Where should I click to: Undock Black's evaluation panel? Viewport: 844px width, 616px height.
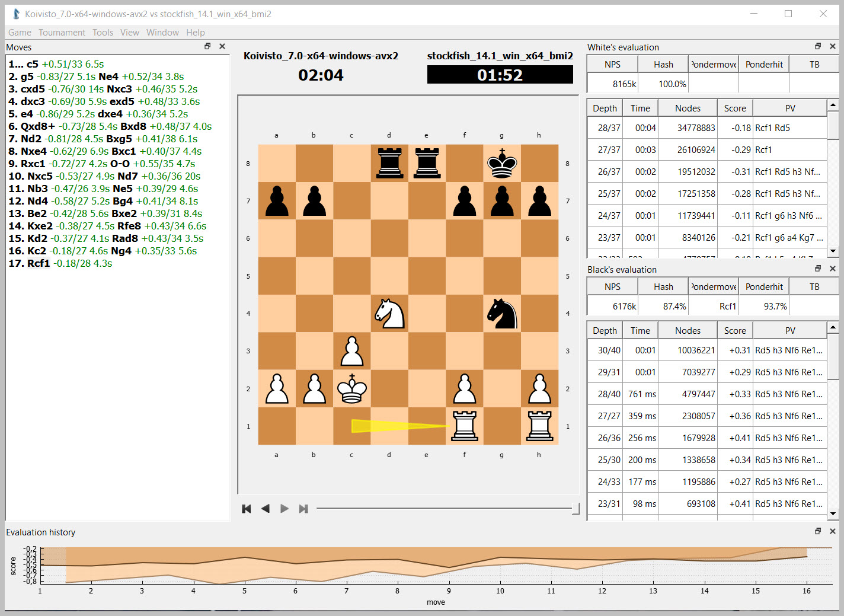point(818,269)
